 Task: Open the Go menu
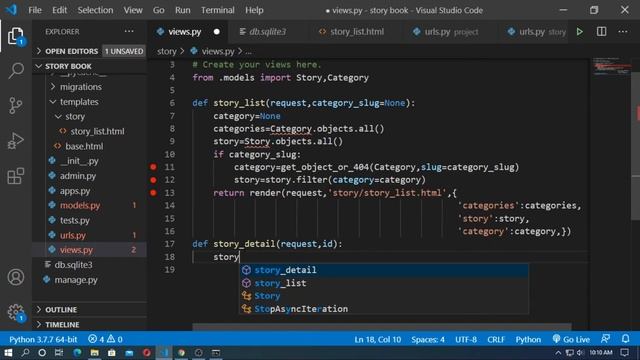(x=158, y=10)
